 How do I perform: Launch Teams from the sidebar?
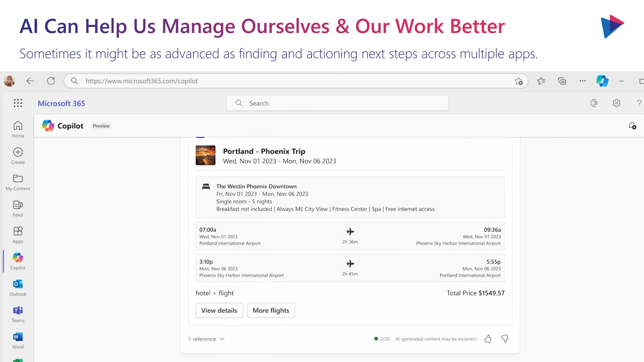(18, 314)
